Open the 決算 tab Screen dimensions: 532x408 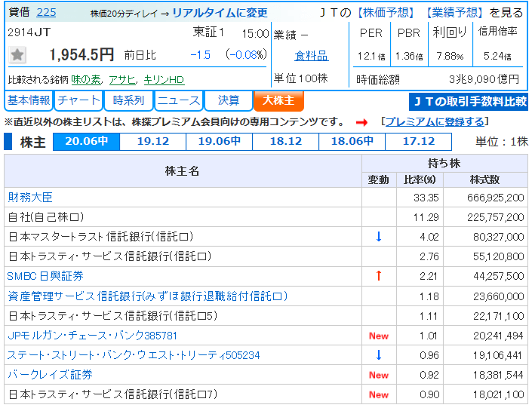click(229, 100)
